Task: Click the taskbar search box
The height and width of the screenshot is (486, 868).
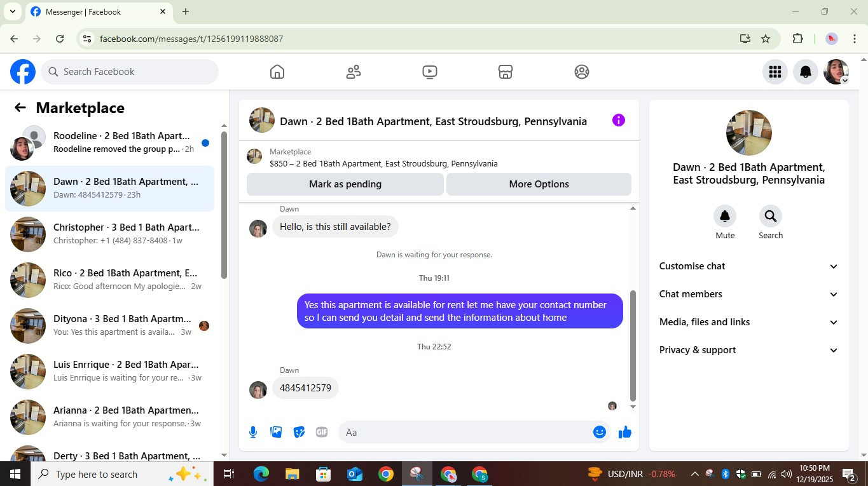Action: (122, 474)
